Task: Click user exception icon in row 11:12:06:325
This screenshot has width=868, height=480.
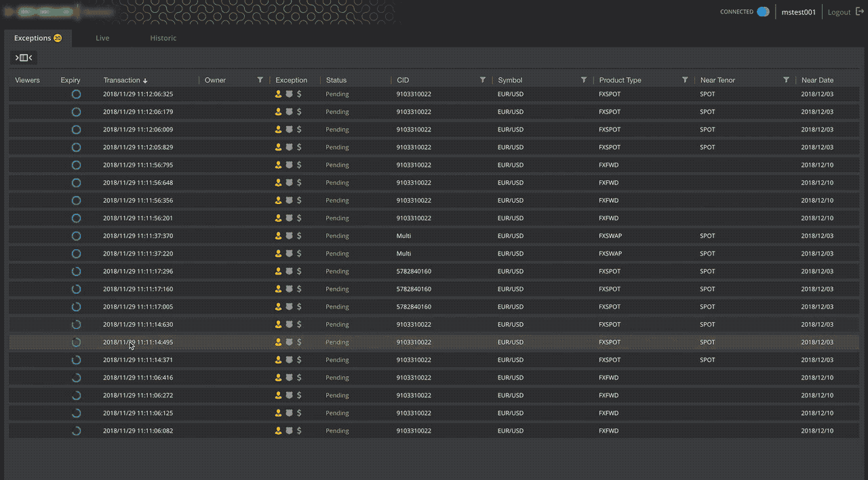Action: [278, 94]
